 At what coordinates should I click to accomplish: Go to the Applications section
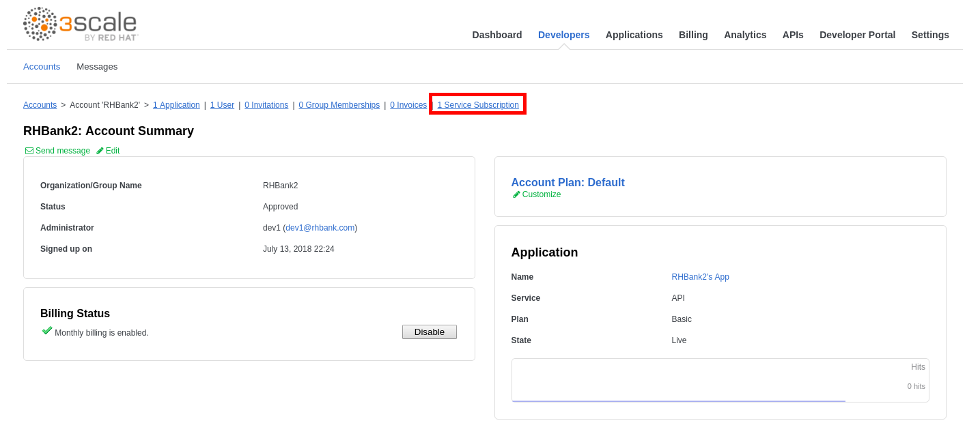point(634,35)
